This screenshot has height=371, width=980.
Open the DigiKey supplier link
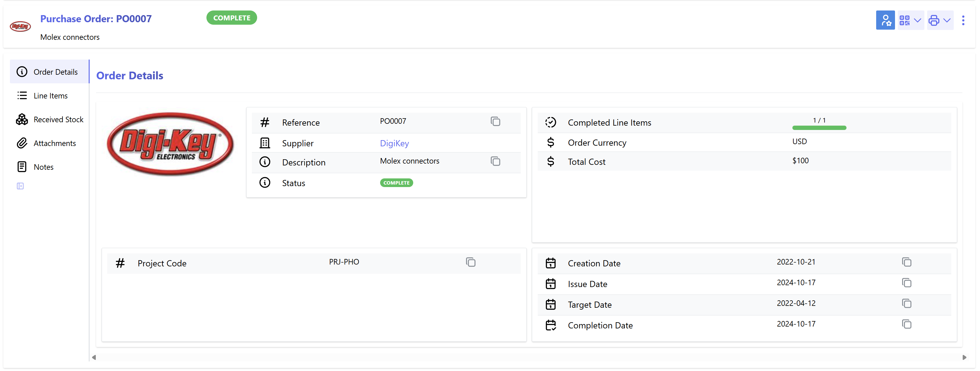point(395,143)
